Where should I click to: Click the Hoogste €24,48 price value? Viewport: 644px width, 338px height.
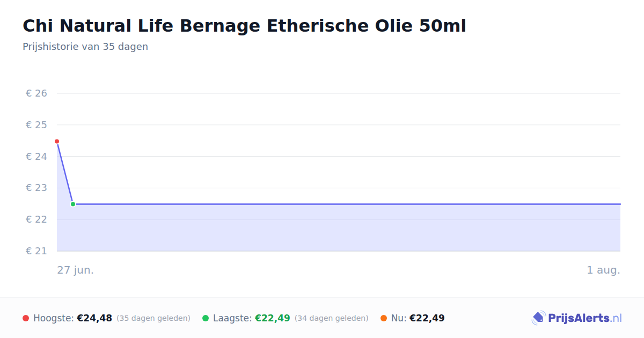[x=94, y=318]
